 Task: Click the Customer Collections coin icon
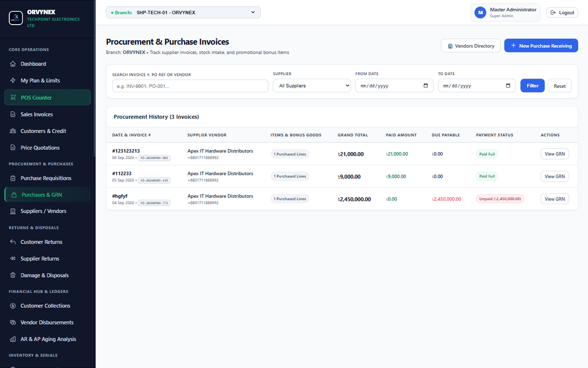tap(13, 306)
